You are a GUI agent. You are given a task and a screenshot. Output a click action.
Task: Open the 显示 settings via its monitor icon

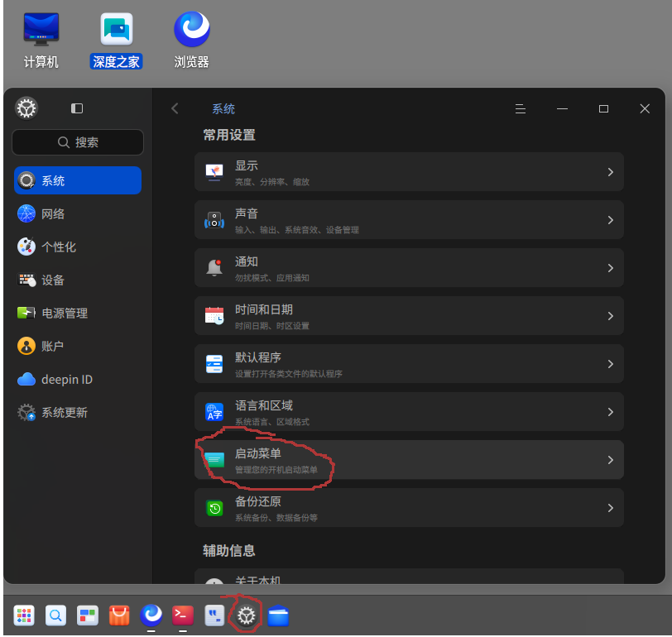point(214,172)
